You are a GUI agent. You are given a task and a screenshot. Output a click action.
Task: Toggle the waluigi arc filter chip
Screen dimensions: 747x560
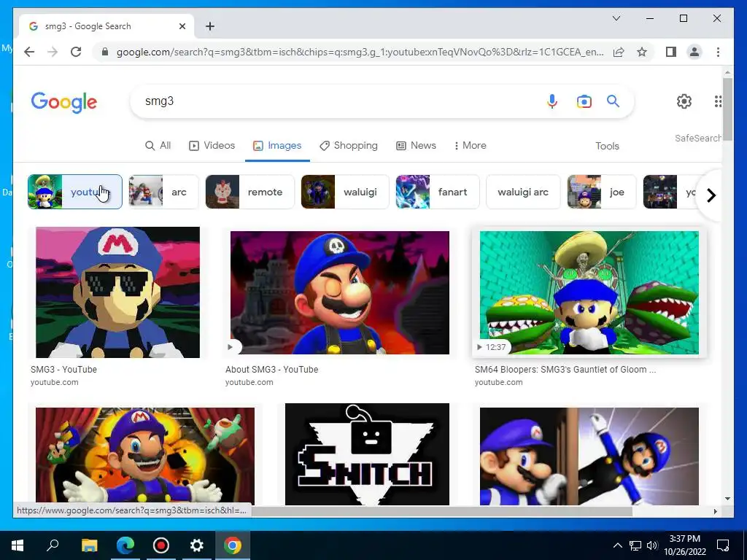click(522, 192)
